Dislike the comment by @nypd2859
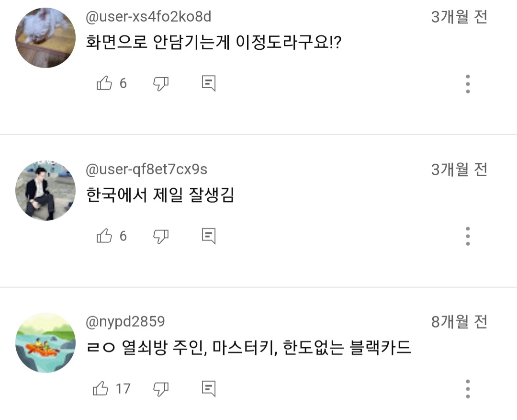 click(161, 388)
